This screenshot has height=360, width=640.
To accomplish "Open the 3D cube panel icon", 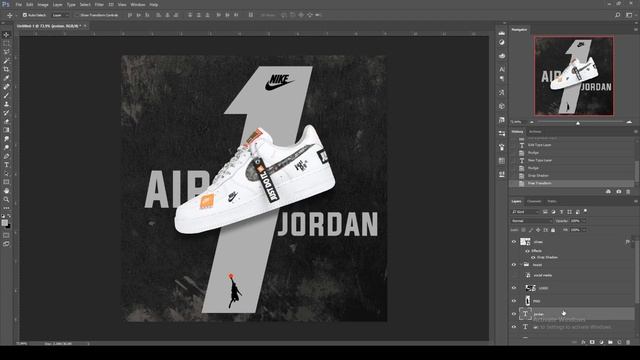I will click(x=502, y=106).
